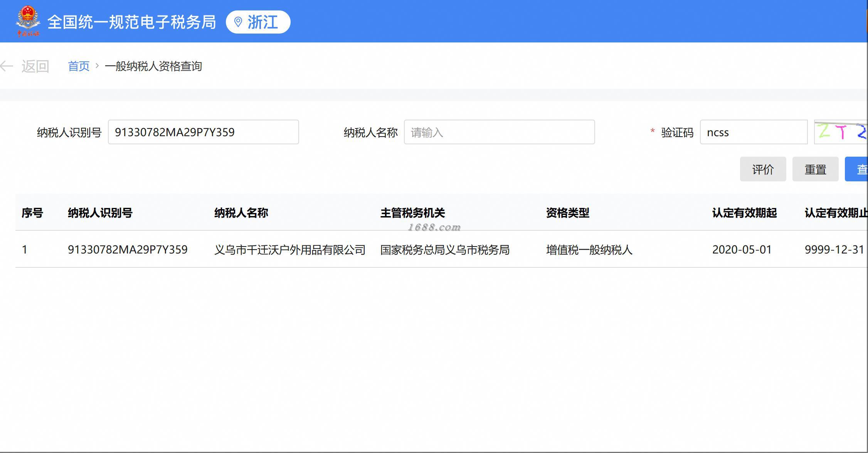Focus the 纳税人识别号 input field
The image size is (868, 453).
pos(203,132)
